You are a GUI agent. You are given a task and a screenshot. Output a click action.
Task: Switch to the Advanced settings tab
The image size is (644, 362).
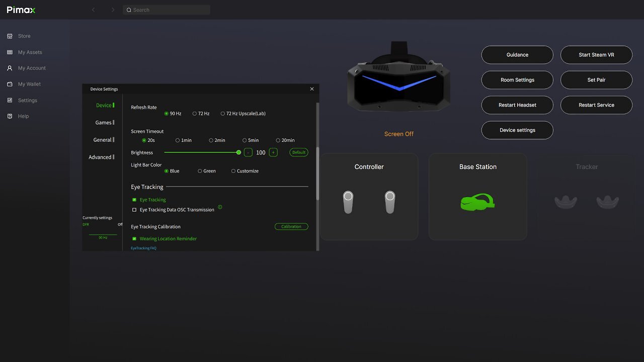coord(102,157)
